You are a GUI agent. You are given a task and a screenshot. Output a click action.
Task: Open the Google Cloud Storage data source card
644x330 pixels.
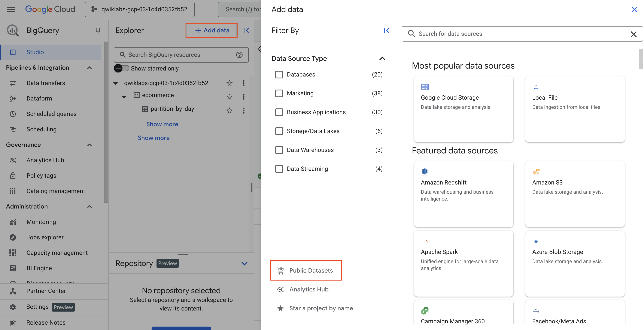[464, 109]
